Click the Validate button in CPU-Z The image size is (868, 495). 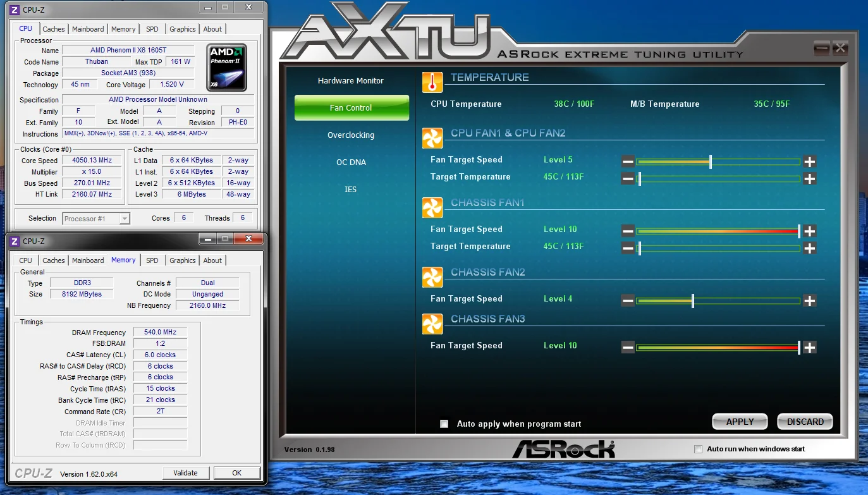point(185,473)
